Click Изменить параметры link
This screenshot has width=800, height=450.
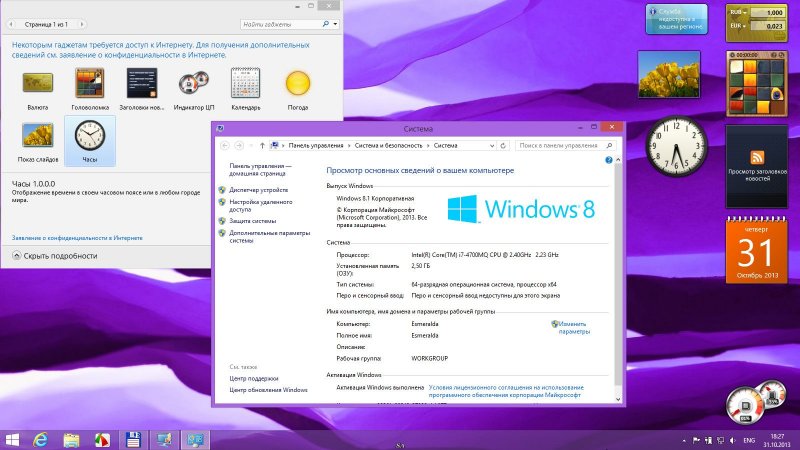574,328
